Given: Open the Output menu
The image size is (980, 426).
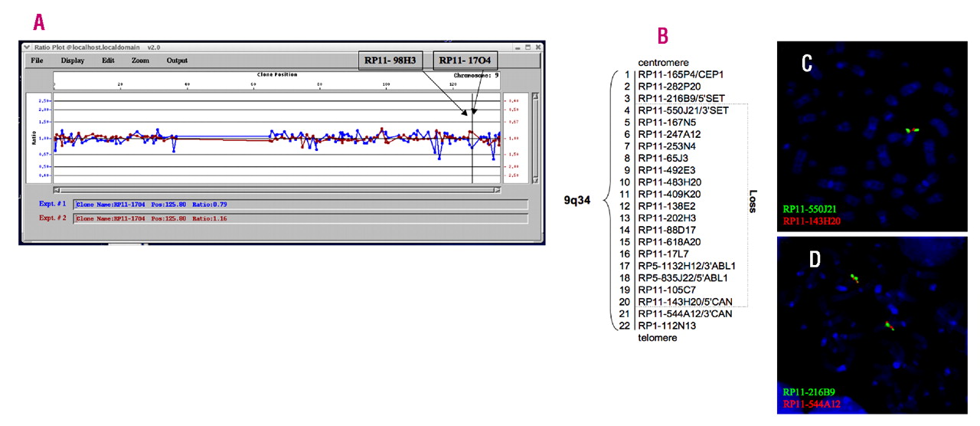Looking at the screenshot, I should pyautogui.click(x=177, y=61).
